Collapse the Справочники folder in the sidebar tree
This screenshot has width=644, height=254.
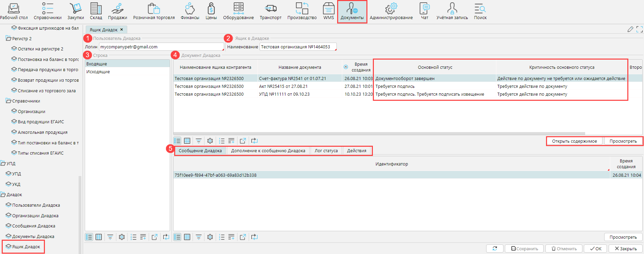pos(9,101)
